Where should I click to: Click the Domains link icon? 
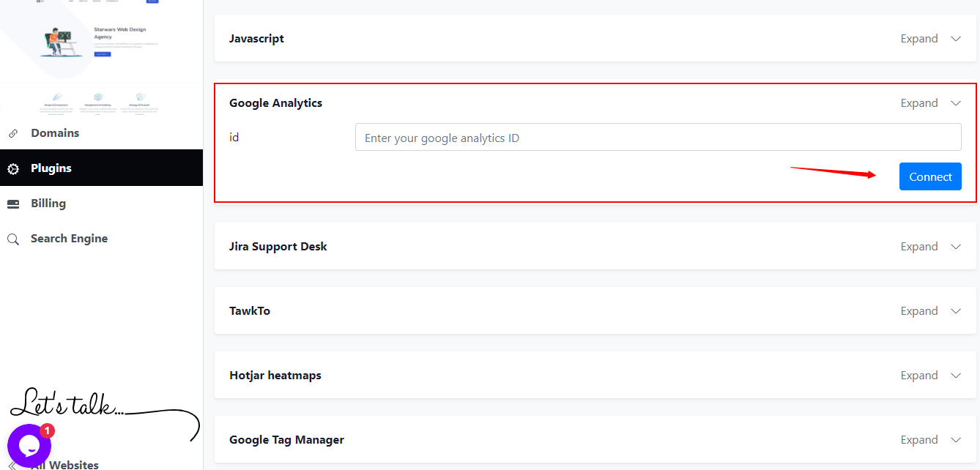pos(12,133)
